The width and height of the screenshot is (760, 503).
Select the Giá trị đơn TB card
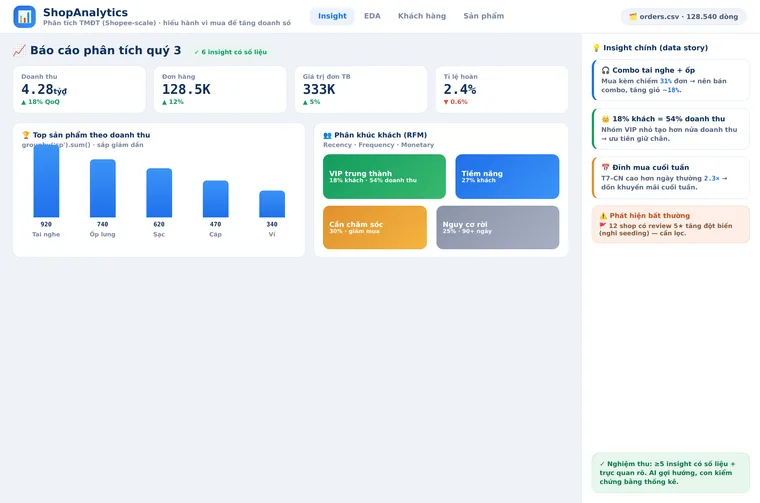tap(361, 90)
